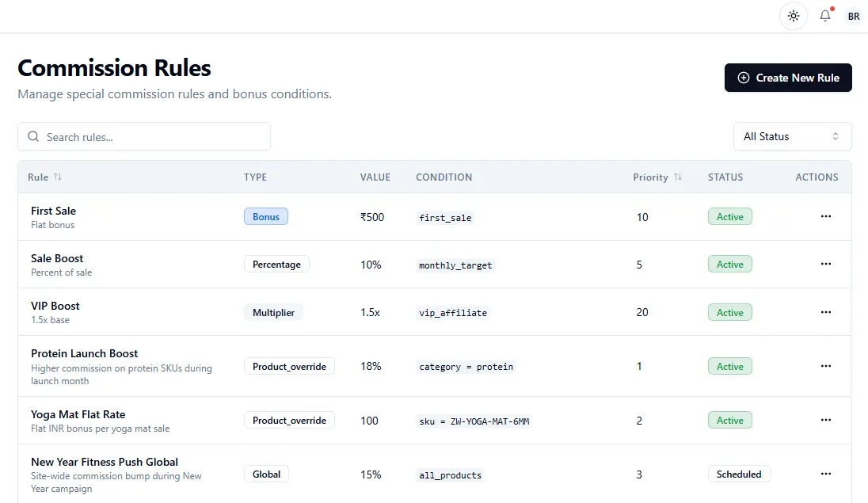The image size is (868, 503).
Task: Toggle the light/dark theme sun icon
Action: coord(794,16)
